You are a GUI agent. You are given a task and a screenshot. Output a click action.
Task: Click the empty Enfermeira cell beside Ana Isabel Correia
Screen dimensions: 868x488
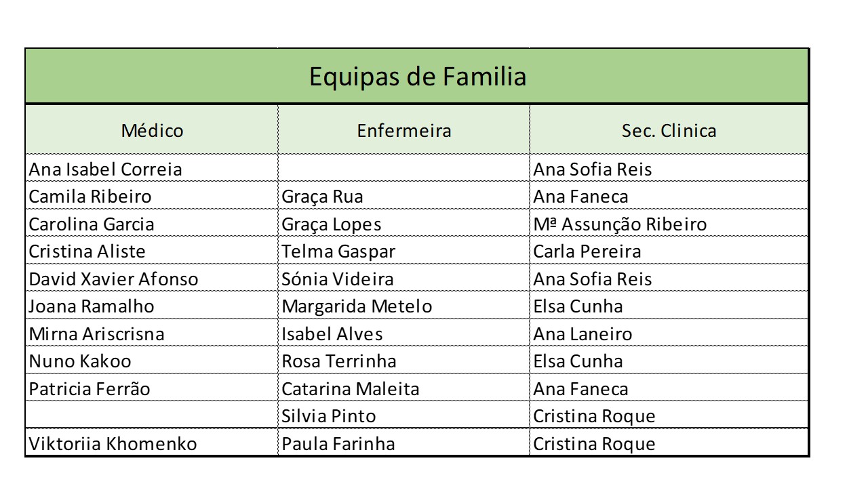click(x=403, y=169)
